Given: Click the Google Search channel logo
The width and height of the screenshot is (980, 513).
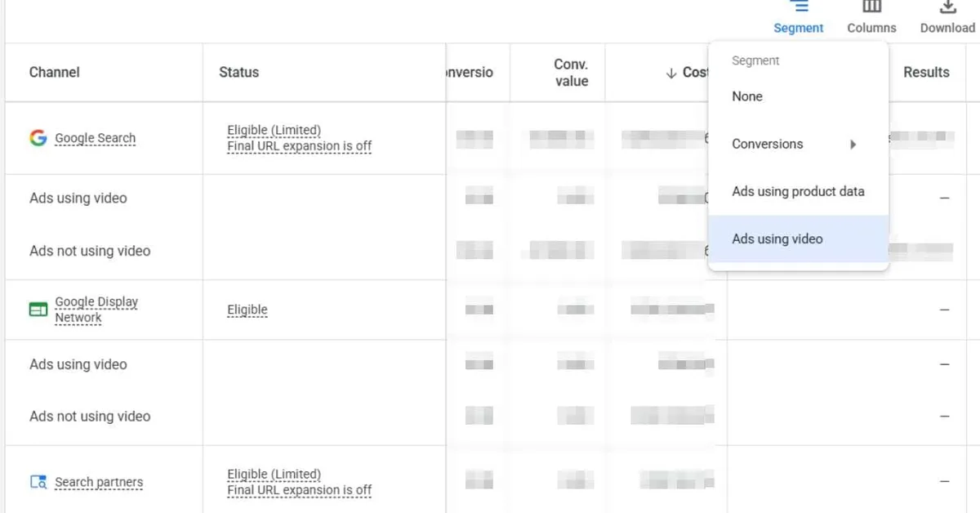Looking at the screenshot, I should (x=38, y=138).
